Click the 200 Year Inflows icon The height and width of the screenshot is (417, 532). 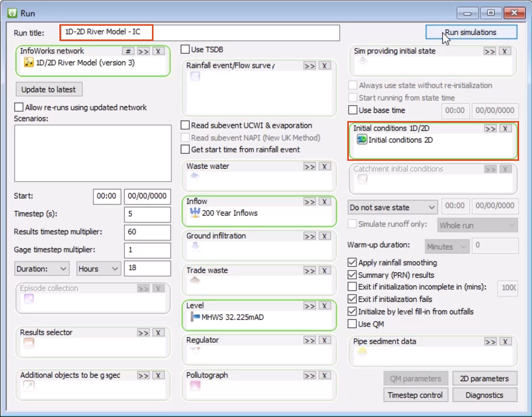coord(195,212)
